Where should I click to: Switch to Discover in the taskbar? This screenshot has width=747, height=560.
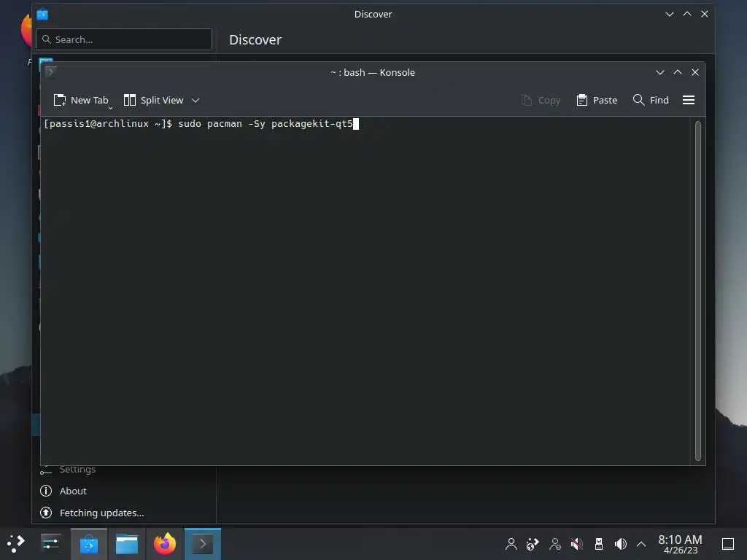89,544
